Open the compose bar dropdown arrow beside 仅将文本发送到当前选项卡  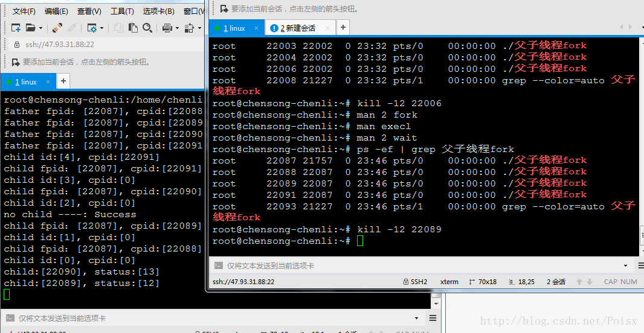click(625, 266)
